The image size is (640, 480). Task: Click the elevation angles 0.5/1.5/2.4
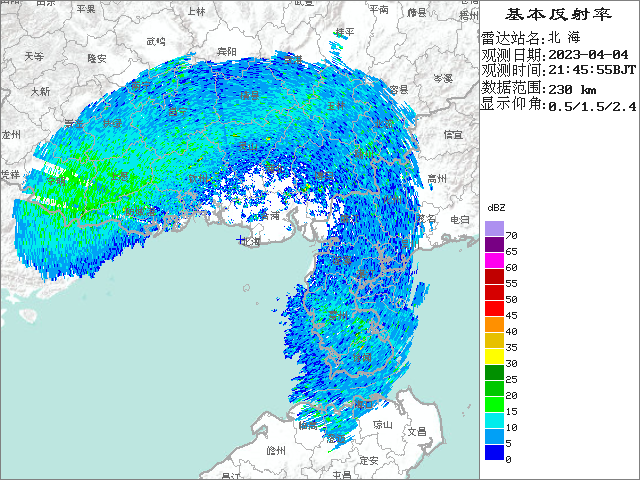pos(592,106)
